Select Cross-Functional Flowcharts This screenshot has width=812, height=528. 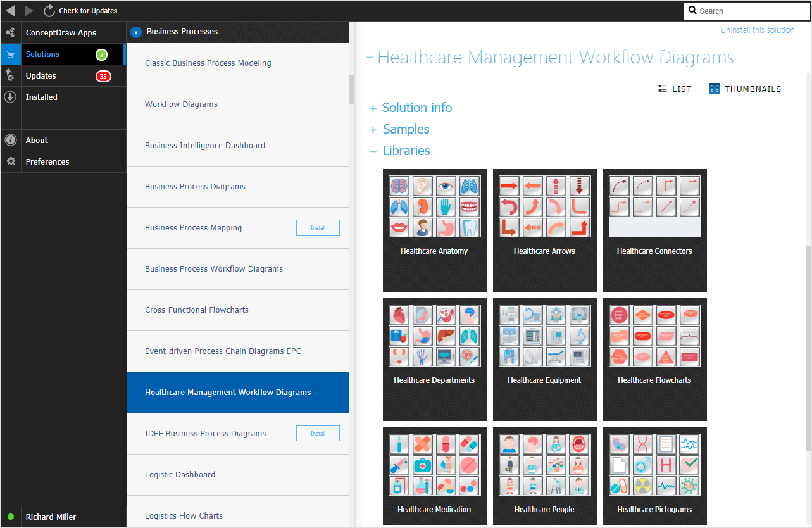click(x=238, y=310)
